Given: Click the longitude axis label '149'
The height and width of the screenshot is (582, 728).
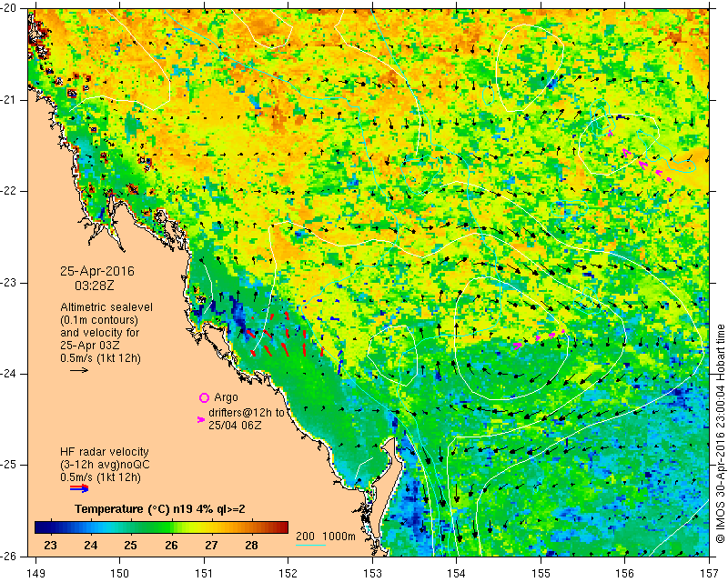Looking at the screenshot, I should pyautogui.click(x=36, y=574).
